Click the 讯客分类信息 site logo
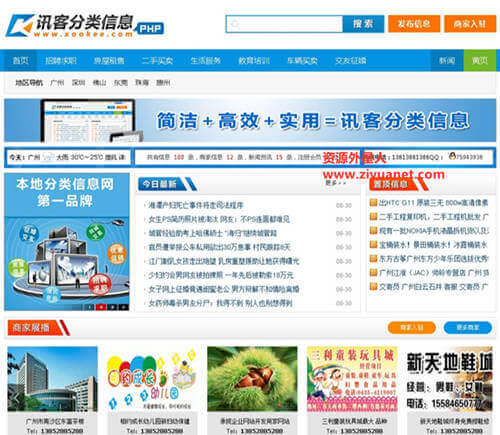 (x=85, y=25)
